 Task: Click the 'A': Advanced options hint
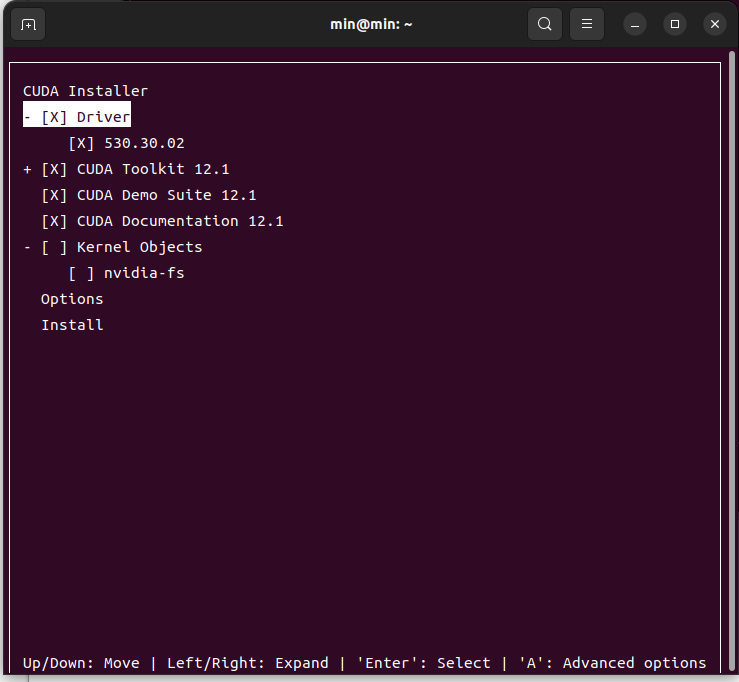613,663
